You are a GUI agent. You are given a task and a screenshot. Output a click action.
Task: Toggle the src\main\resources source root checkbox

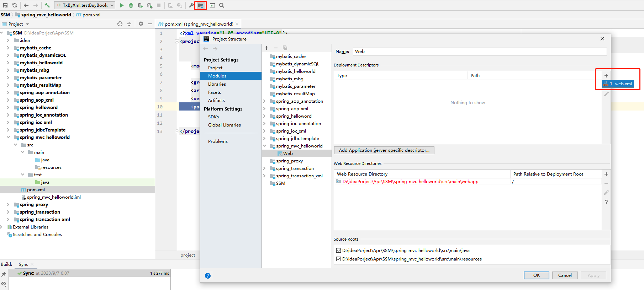339,259
